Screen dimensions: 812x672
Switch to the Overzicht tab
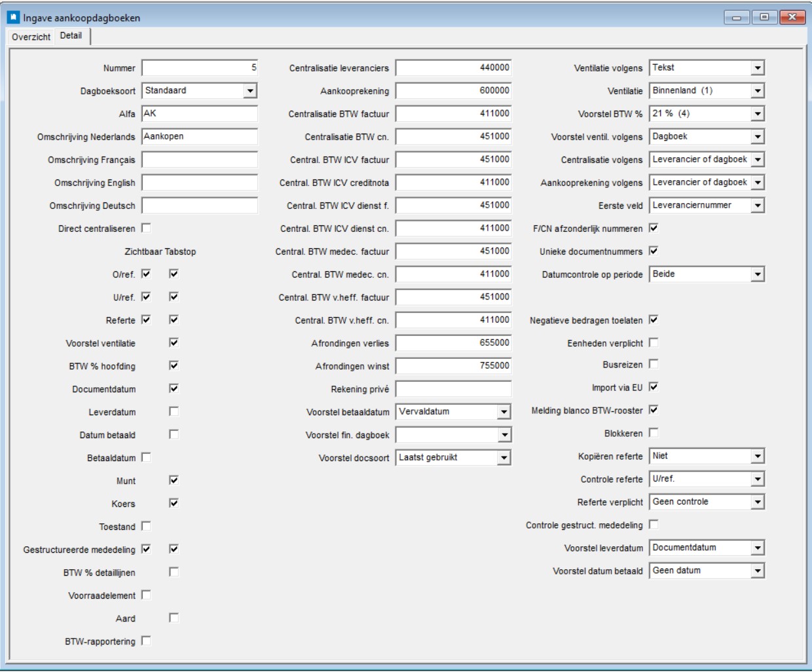click(31, 37)
